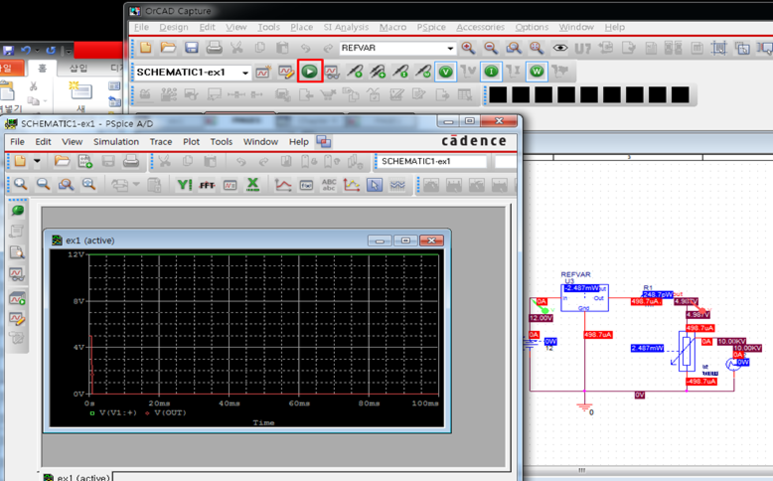This screenshot has width=773, height=481.
Task: Open the New file dropdown arrow in PSpice
Action: click(37, 161)
